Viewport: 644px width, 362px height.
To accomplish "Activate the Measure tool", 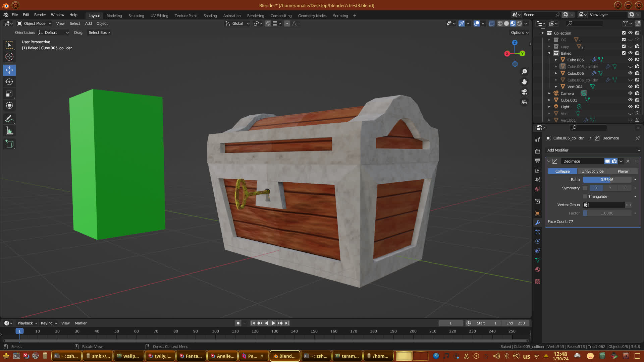I will [x=9, y=131].
